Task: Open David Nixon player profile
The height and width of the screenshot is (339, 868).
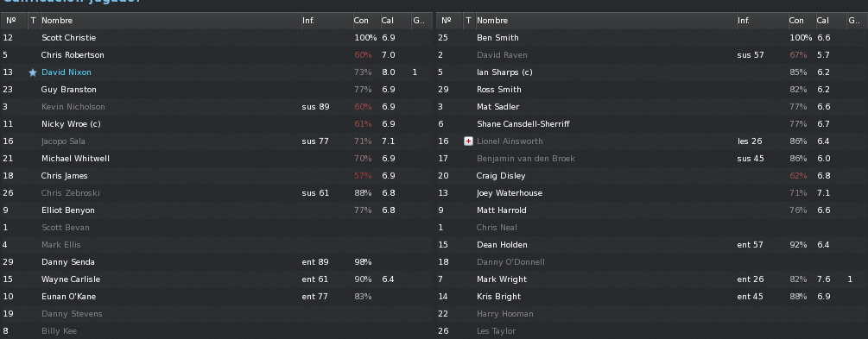Action: (67, 72)
